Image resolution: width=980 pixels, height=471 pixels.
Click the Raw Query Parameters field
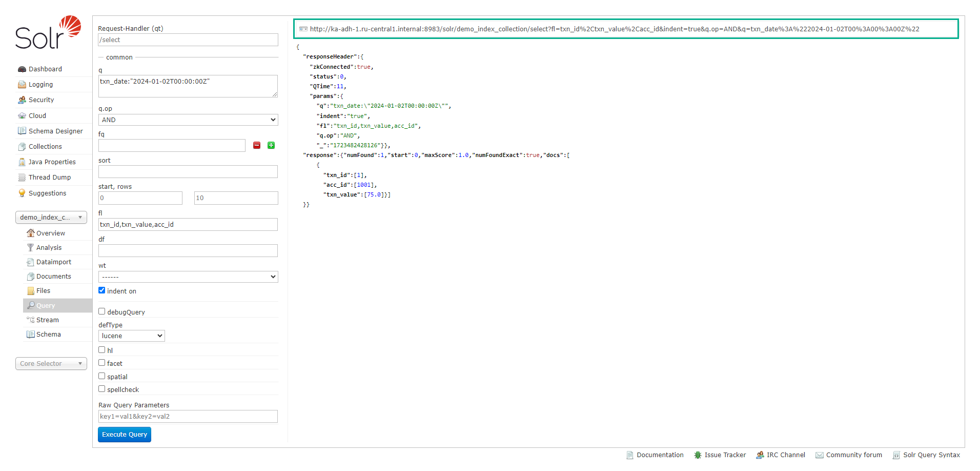pyautogui.click(x=188, y=417)
